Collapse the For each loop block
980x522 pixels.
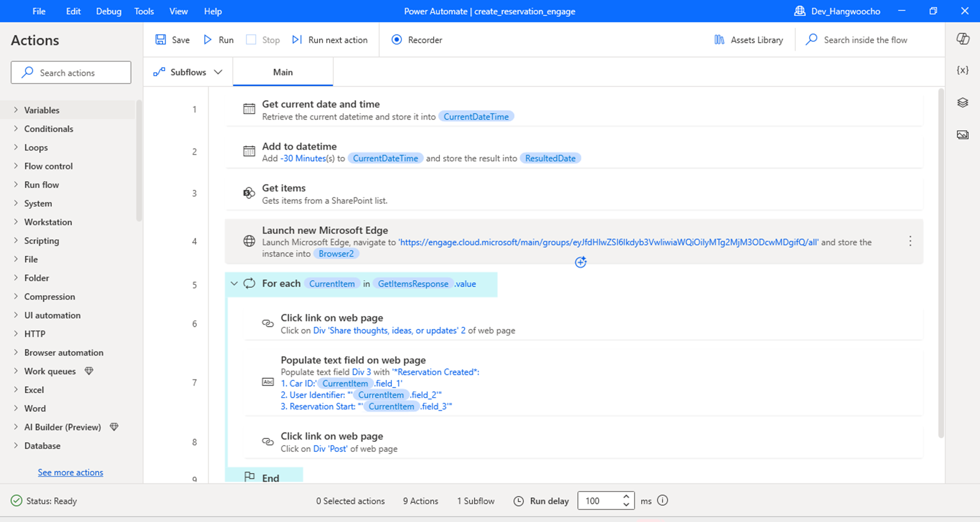tap(234, 283)
